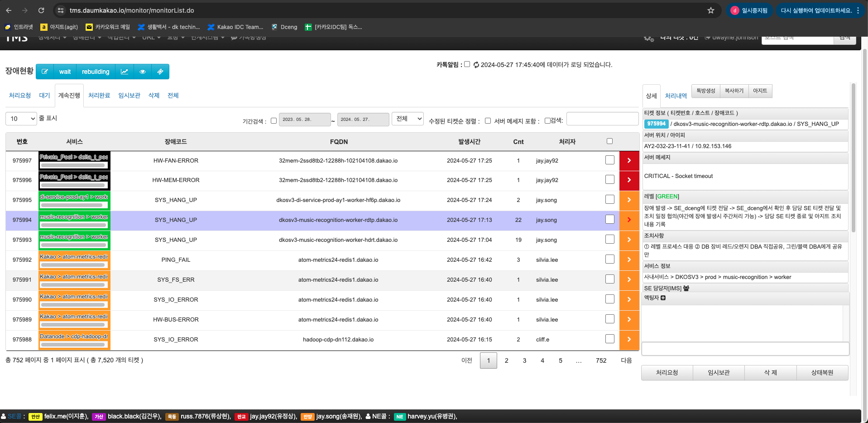
Task: Open red arrow for ticket 975997
Action: tap(629, 161)
